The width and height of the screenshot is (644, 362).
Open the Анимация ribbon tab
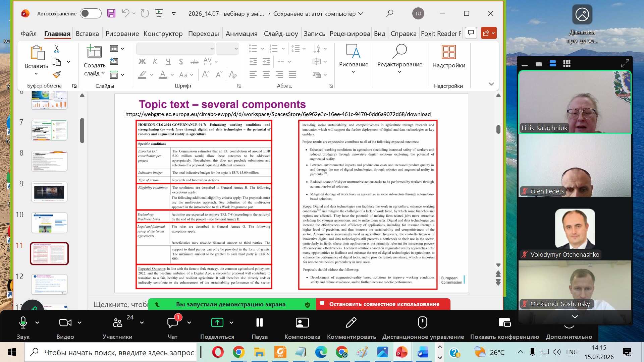(241, 34)
